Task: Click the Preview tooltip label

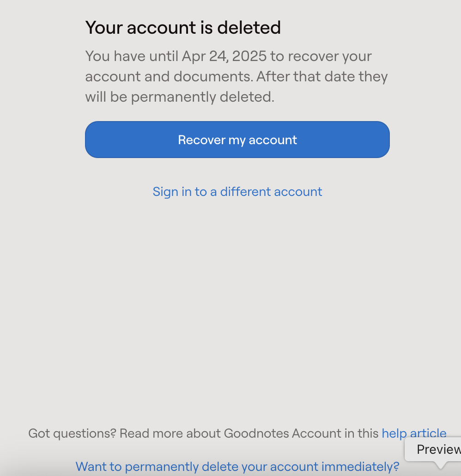Action: coord(438,449)
